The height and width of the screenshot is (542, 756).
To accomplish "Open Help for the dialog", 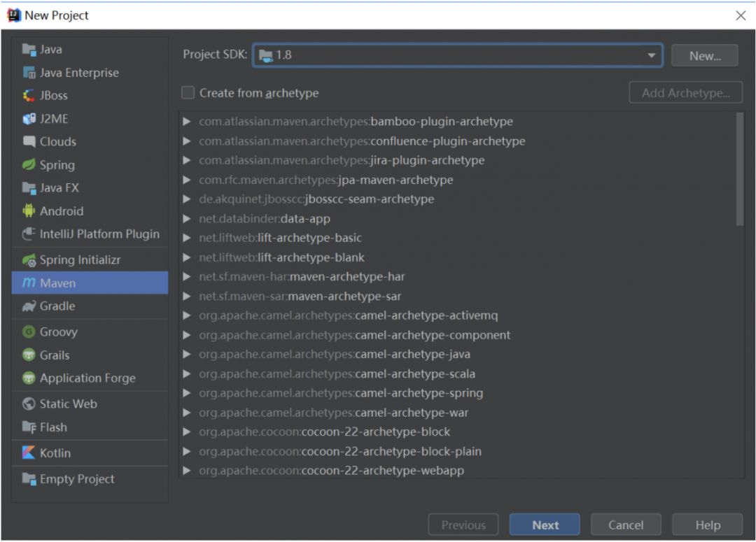I will point(707,525).
